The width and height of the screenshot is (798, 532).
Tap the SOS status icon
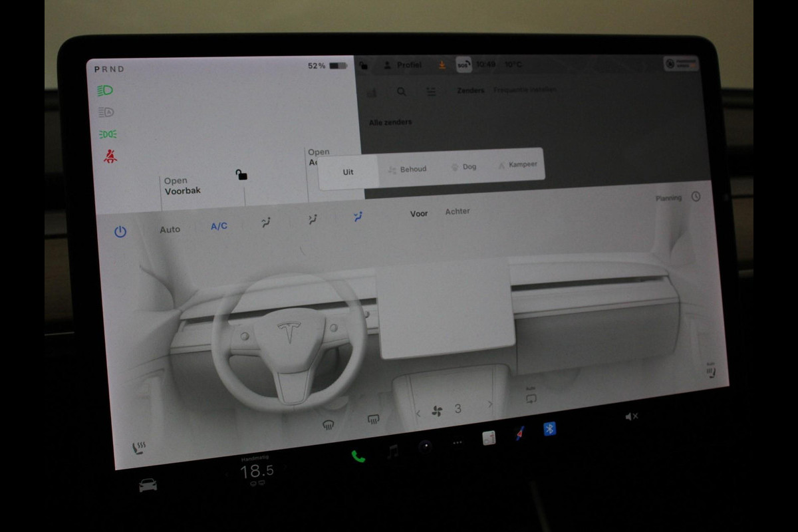464,65
